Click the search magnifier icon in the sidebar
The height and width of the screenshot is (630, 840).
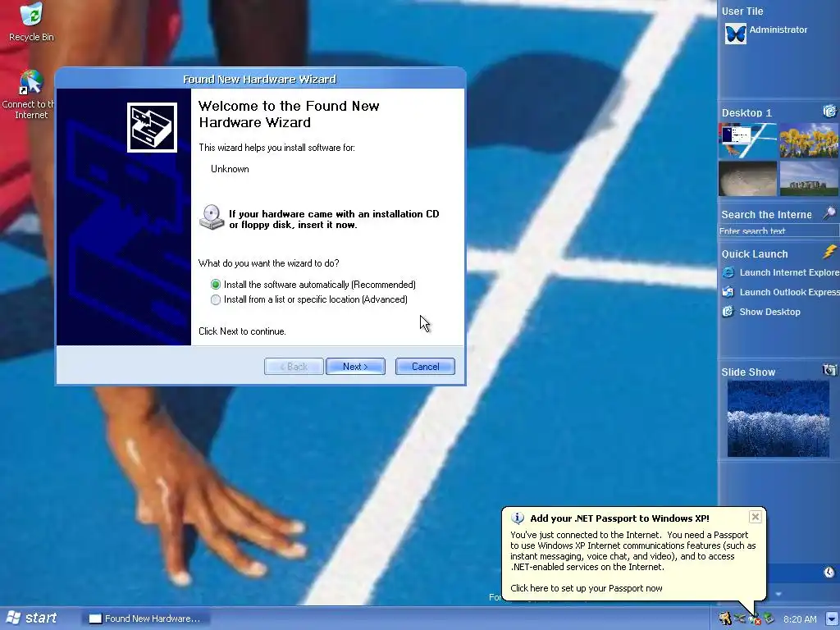(x=829, y=213)
